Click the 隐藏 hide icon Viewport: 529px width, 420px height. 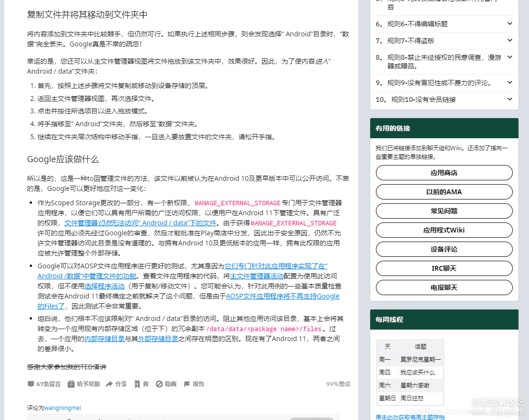click(x=159, y=384)
